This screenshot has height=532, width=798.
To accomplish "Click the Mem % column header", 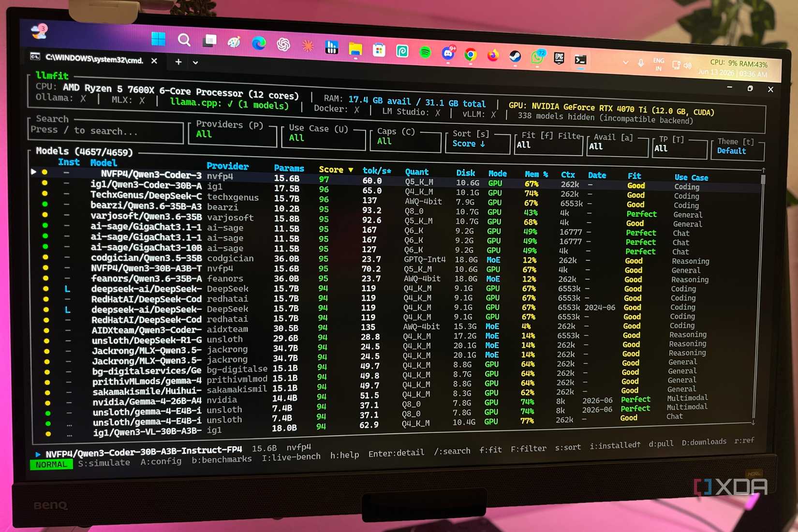I will 536,174.
